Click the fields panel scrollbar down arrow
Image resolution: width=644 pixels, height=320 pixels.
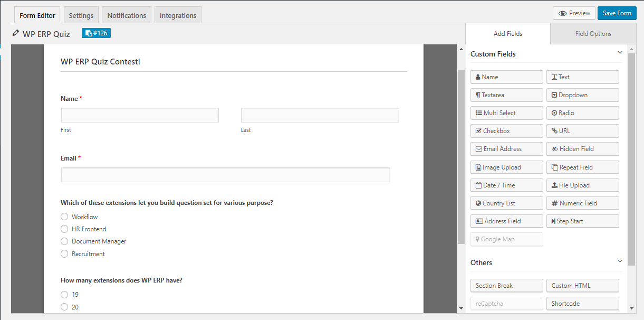point(631,308)
